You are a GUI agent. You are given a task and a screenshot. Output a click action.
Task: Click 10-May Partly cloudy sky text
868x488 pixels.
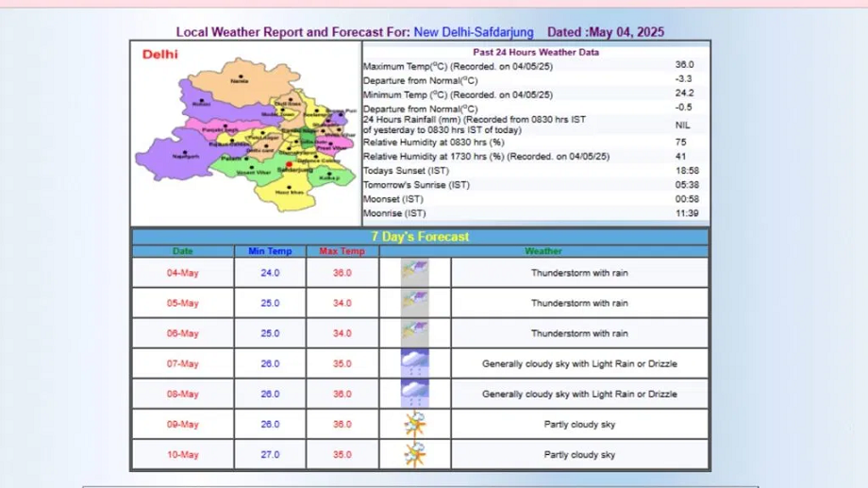point(579,454)
